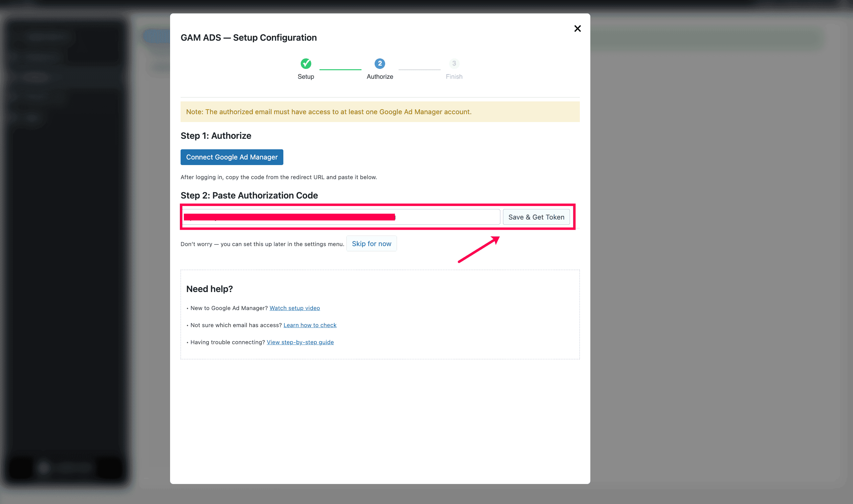The width and height of the screenshot is (853, 504).
Task: Click the green progress line after Setup
Action: click(340, 70)
